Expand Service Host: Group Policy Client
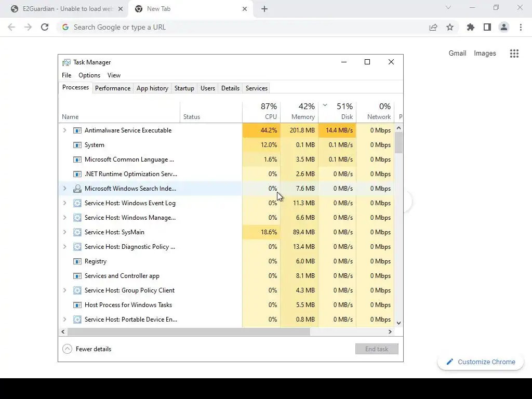532x399 pixels. tap(65, 290)
